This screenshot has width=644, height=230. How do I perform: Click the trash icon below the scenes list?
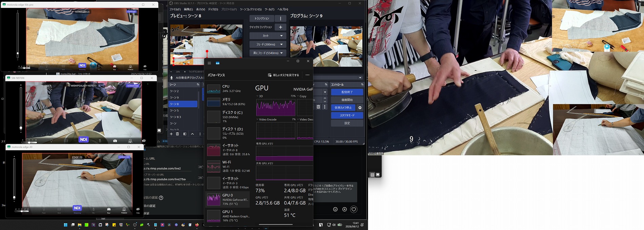tap(177, 134)
